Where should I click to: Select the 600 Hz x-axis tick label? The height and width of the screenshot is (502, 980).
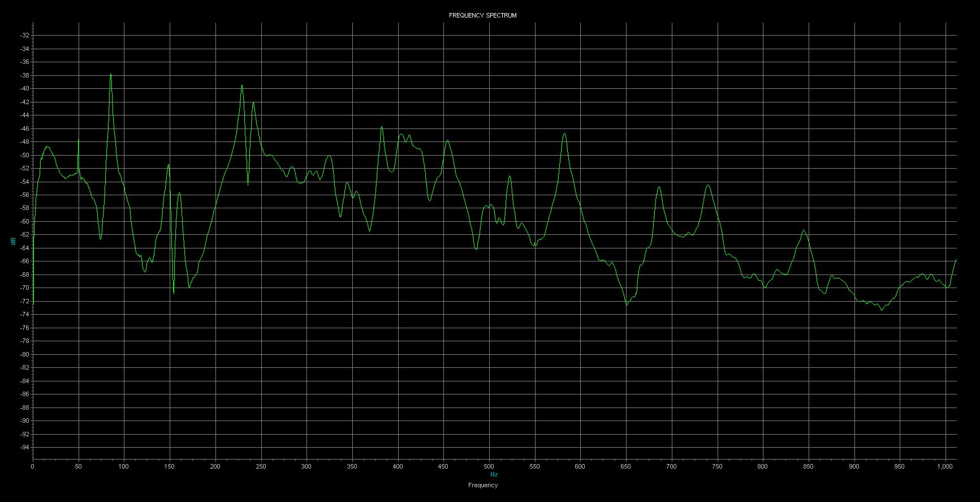pyautogui.click(x=580, y=467)
